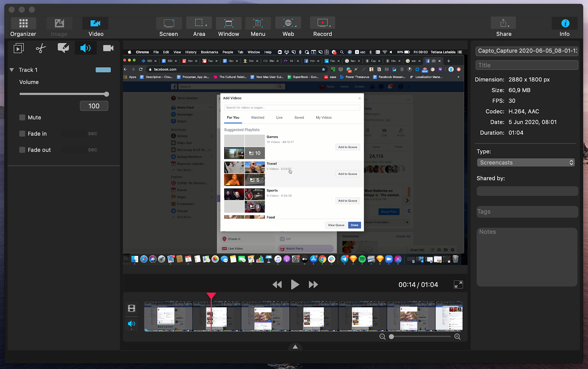Zoom out the timeline
Image resolution: width=588 pixels, height=369 pixels.
pos(383,337)
